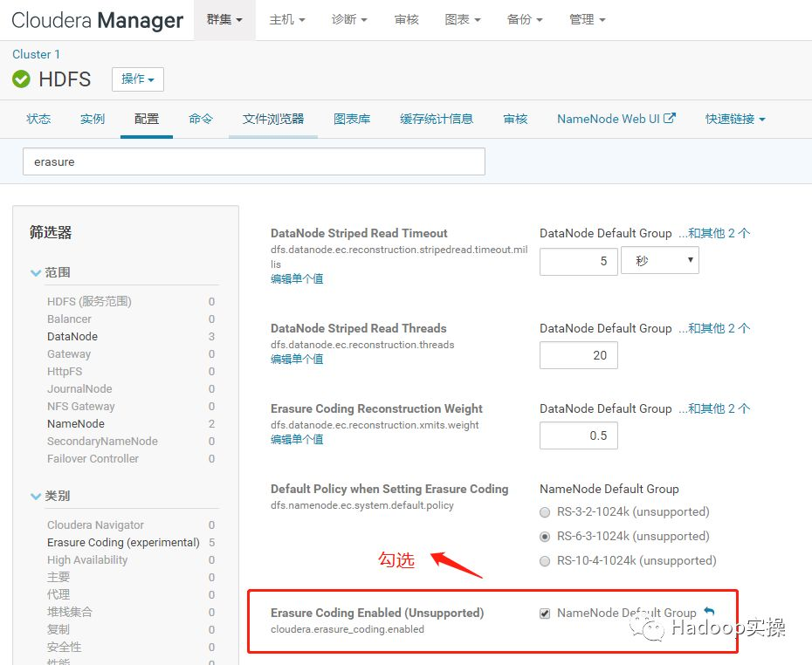
Task: Filter by NFS Gateway scope
Action: click(x=81, y=407)
